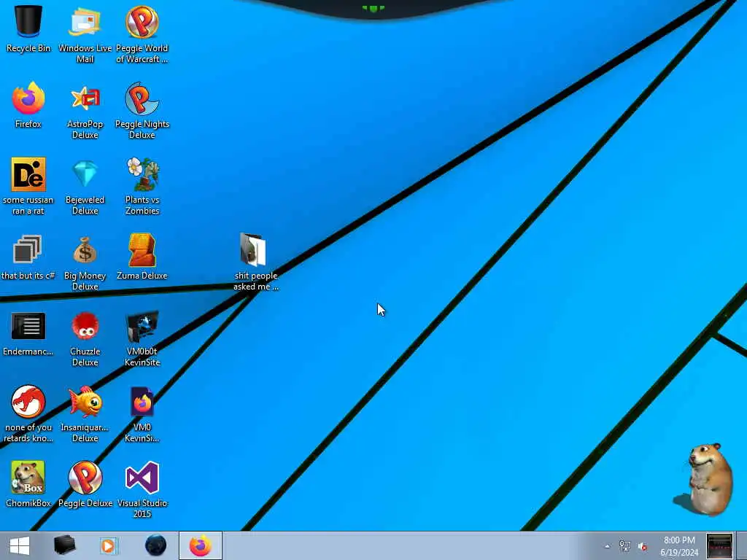The width and height of the screenshot is (747, 560).
Task: Select Peggle World of Warcraft icon
Action: [142, 34]
